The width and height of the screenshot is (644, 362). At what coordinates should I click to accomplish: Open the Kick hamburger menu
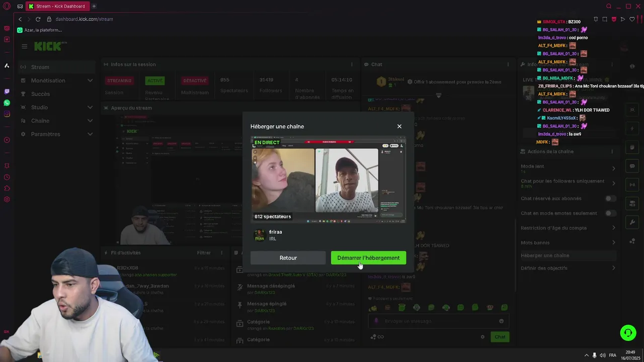(24, 46)
